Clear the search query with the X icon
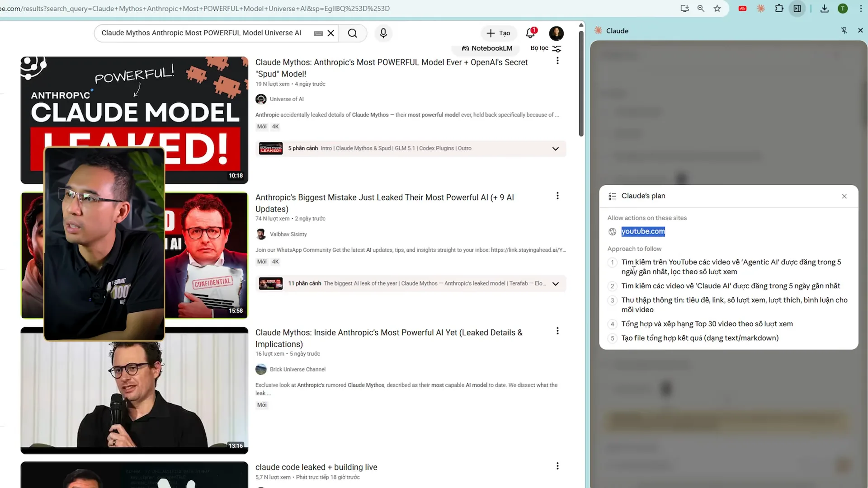Image resolution: width=868 pixels, height=488 pixels. coord(331,33)
